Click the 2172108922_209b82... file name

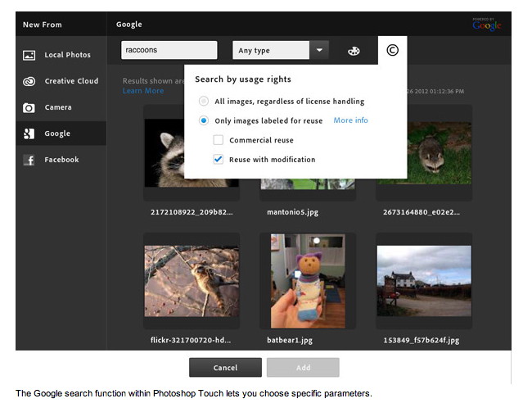click(192, 212)
